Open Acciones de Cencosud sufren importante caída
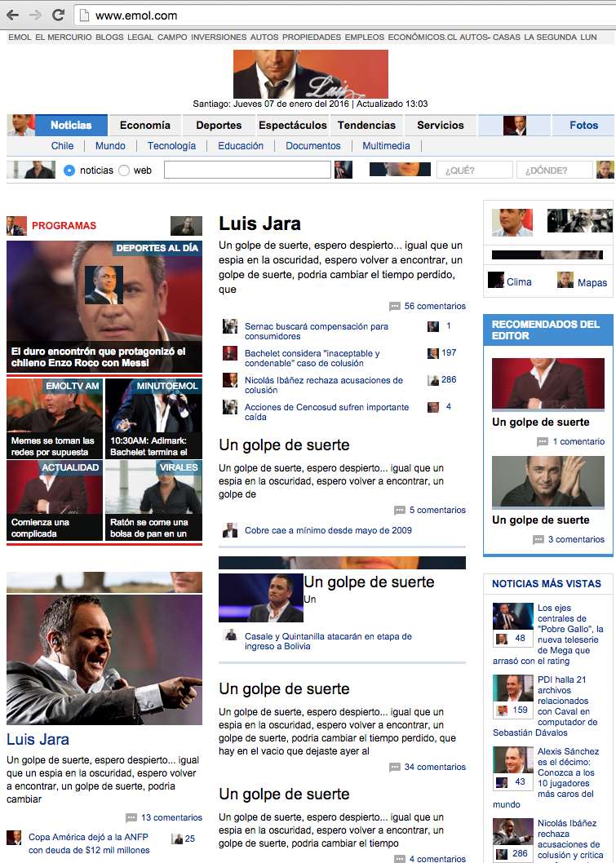The width and height of the screenshot is (616, 863). pyautogui.click(x=327, y=412)
